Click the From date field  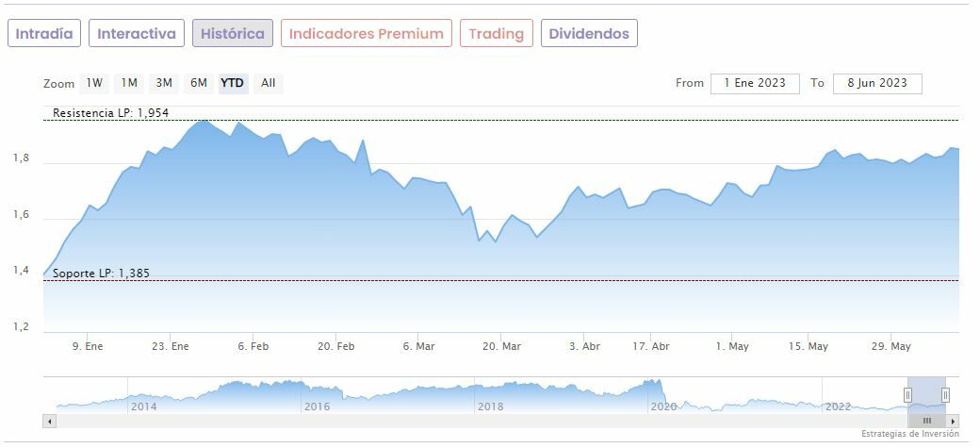tap(755, 83)
